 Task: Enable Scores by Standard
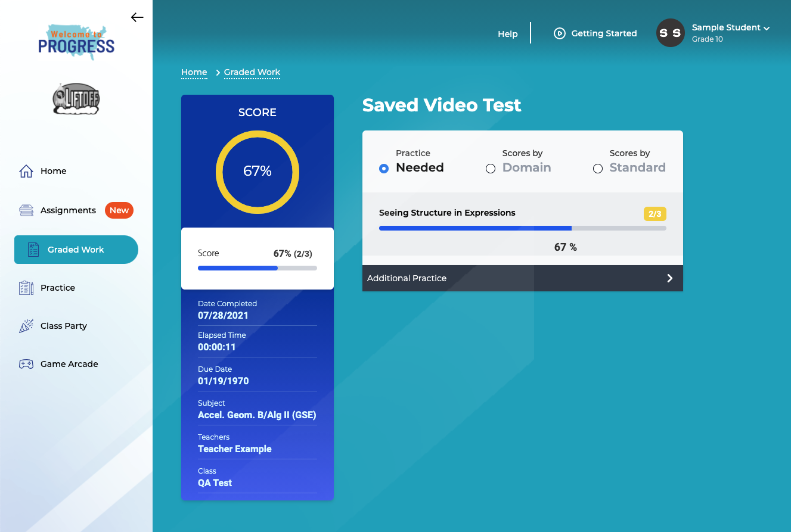598,169
